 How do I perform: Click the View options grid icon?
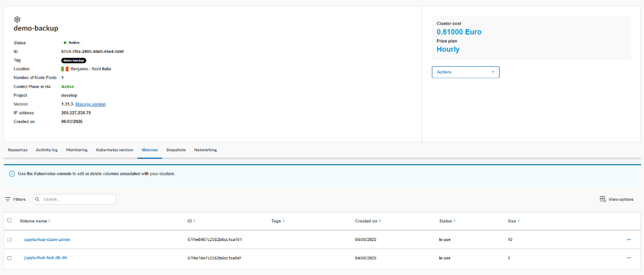click(603, 199)
